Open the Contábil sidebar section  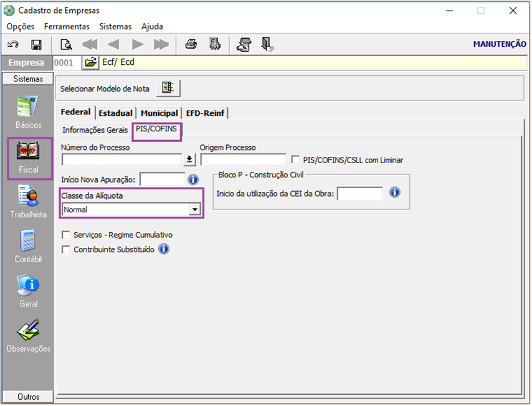[x=28, y=247]
